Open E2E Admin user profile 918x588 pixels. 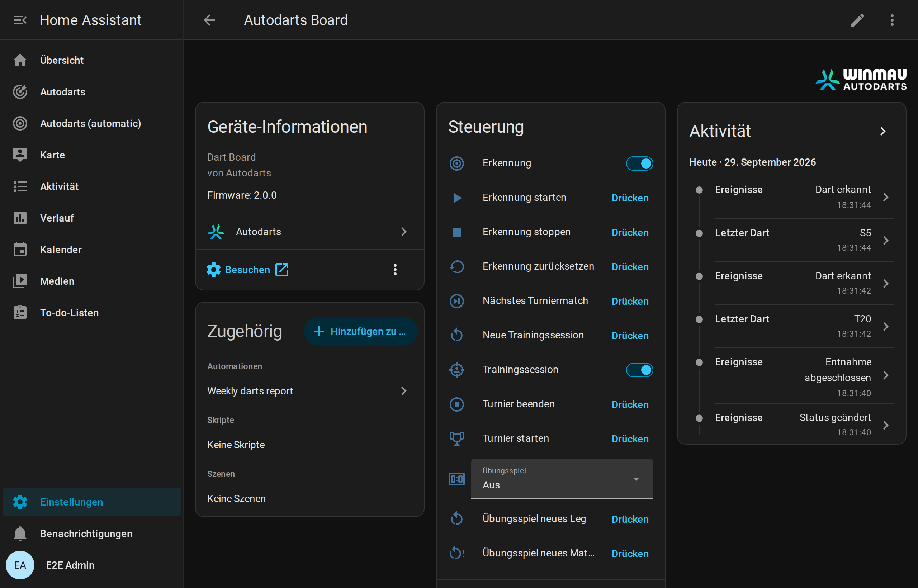pyautogui.click(x=92, y=565)
